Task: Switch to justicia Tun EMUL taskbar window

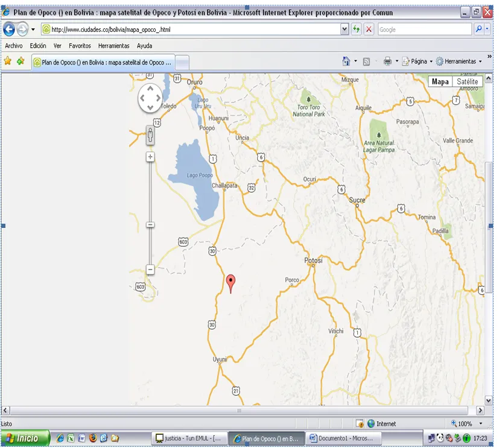Action: click(189, 438)
